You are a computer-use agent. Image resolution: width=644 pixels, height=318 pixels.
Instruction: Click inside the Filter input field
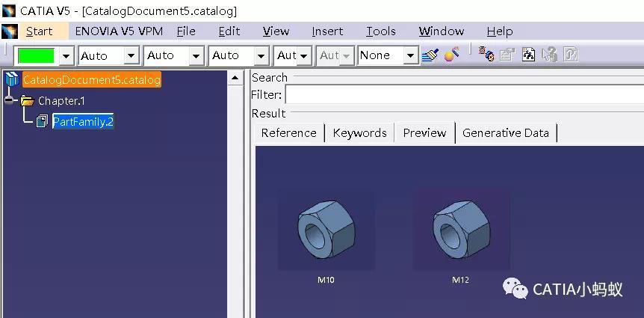tap(464, 94)
